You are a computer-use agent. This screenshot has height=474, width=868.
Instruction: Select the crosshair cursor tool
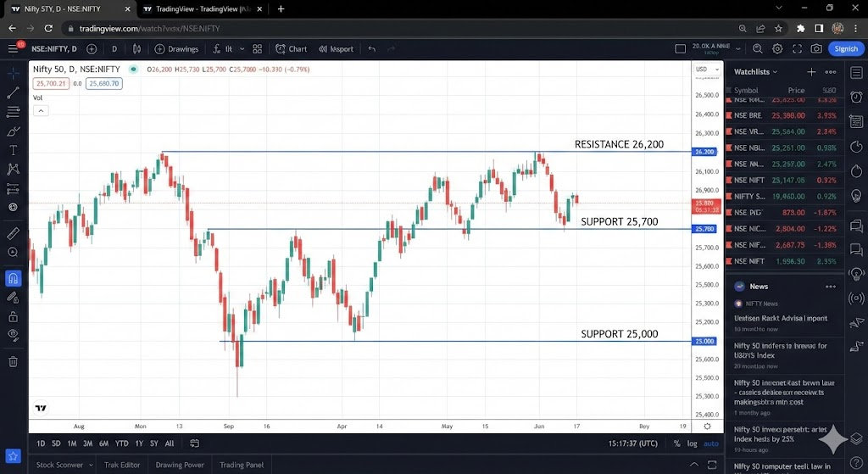point(14,73)
